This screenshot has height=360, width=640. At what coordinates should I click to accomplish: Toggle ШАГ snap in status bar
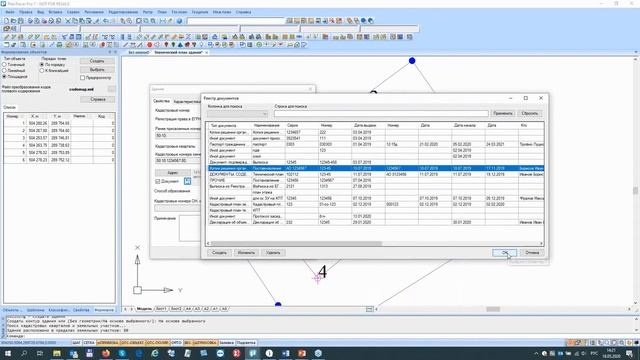click(x=76, y=343)
